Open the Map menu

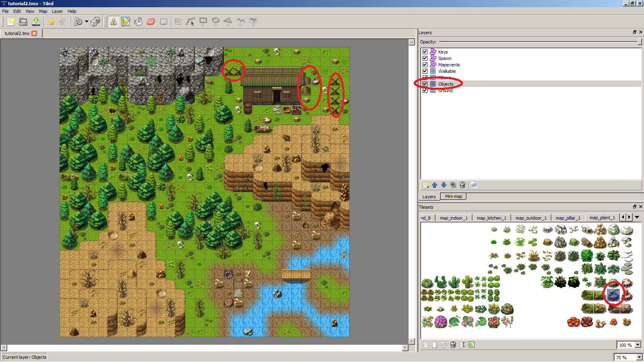(43, 11)
